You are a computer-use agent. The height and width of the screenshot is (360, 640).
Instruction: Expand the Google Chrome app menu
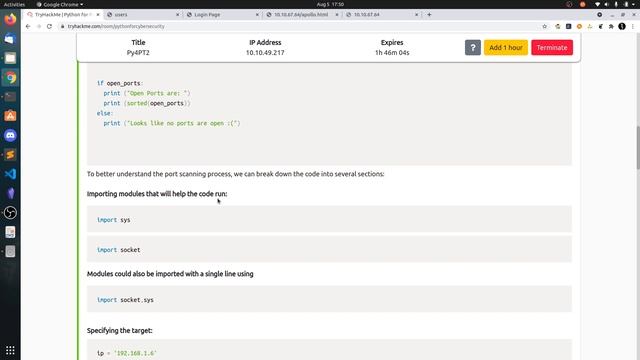pyautogui.click(x=60, y=4)
